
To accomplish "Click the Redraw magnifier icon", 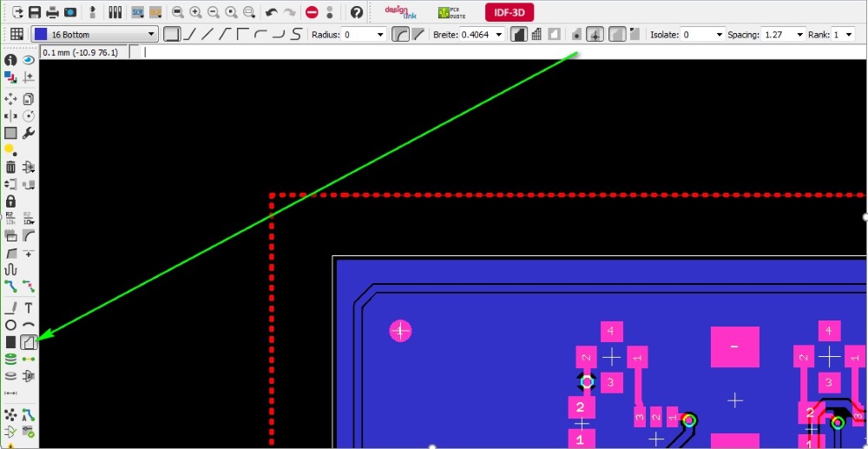I will [232, 12].
